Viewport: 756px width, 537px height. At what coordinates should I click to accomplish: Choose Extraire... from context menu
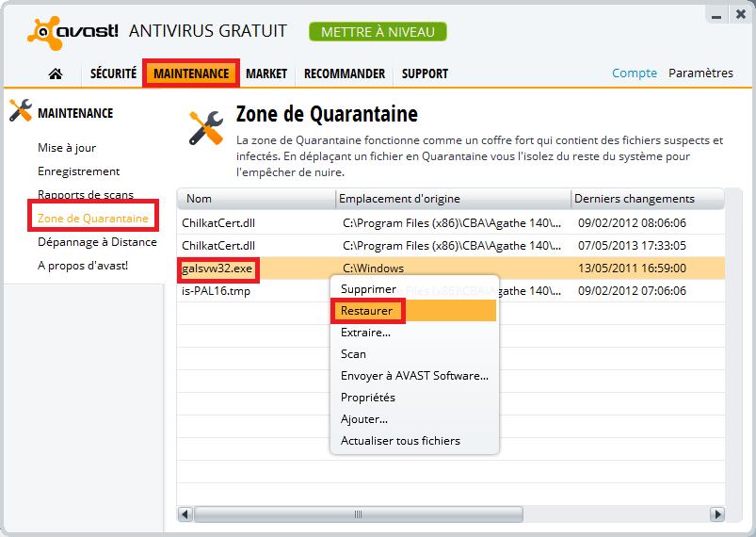click(414, 333)
